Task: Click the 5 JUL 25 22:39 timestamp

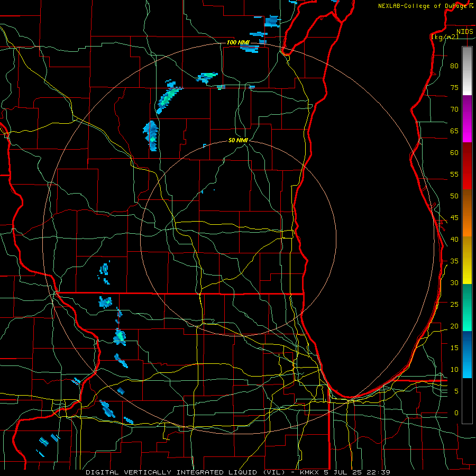Action: pos(358,472)
